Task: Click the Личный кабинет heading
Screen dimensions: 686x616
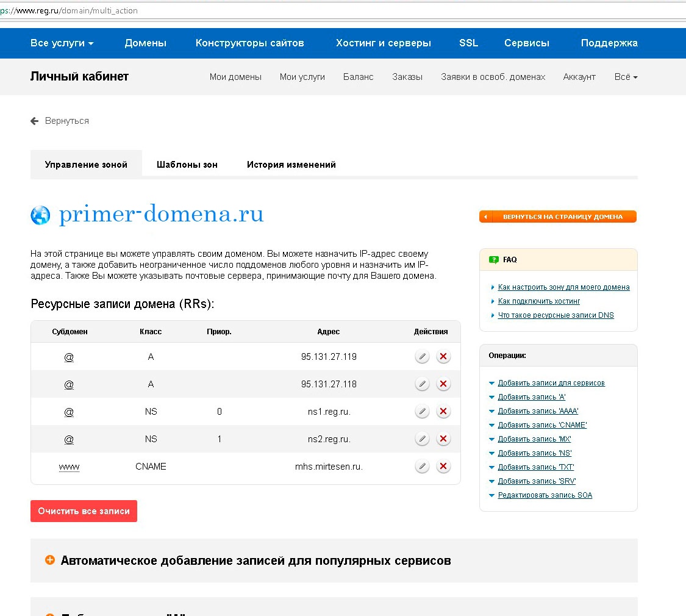Action: 79,77
